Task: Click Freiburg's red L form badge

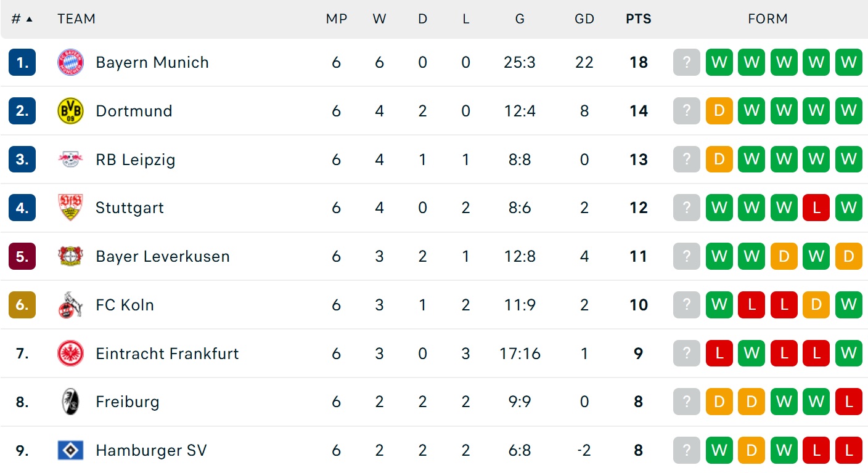Action: [x=848, y=402]
